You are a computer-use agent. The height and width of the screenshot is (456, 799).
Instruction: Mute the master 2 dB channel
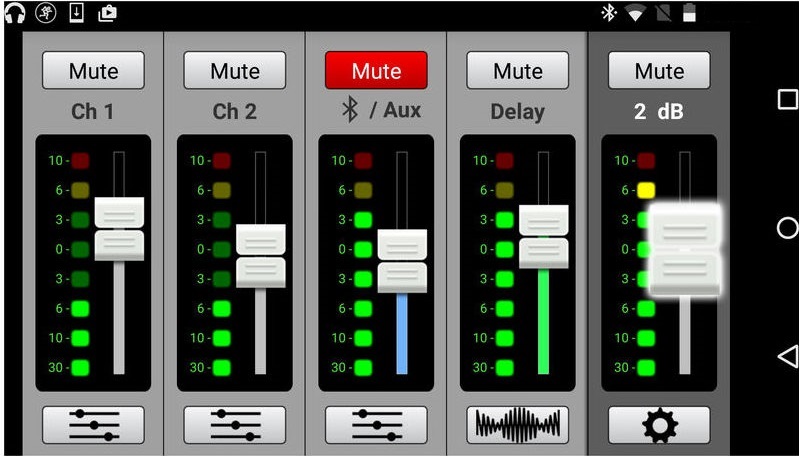[659, 70]
